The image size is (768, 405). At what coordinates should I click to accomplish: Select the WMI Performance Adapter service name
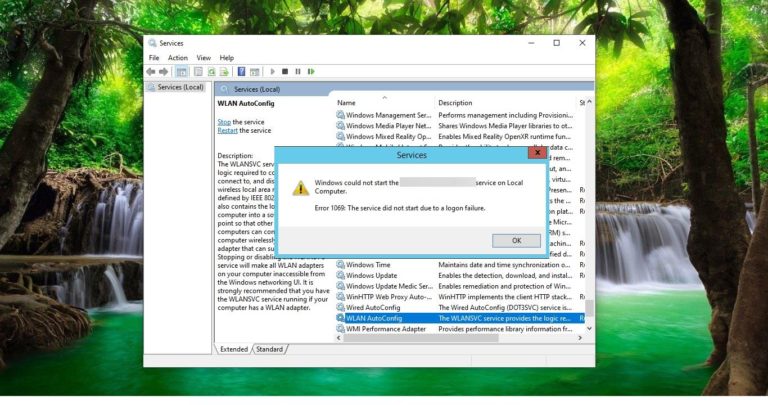(385, 329)
